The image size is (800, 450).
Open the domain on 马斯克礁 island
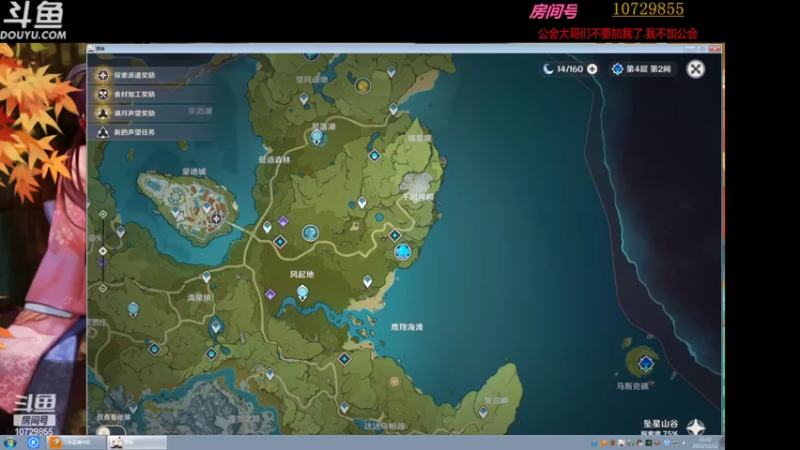pyautogui.click(x=646, y=363)
